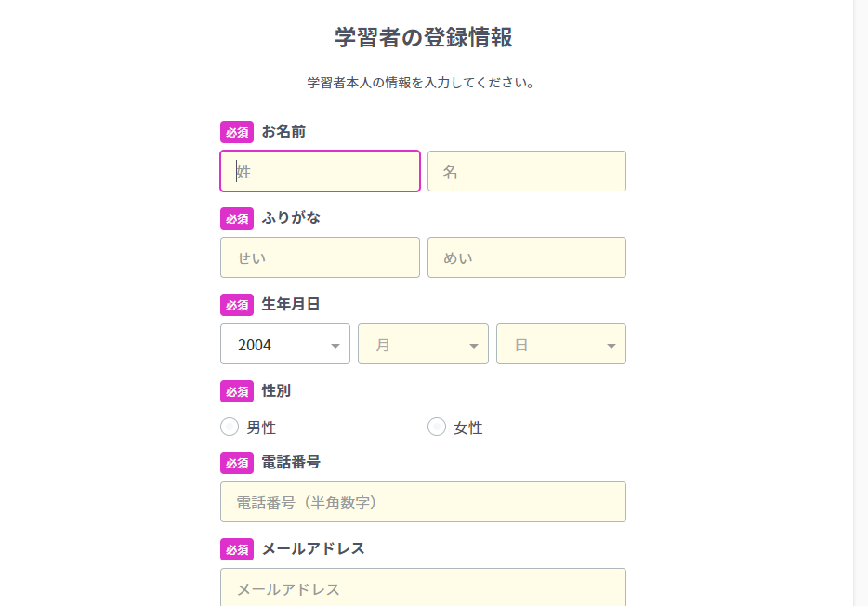
Task: Click the 必須 badge beside 生年月日
Action: tap(237, 305)
